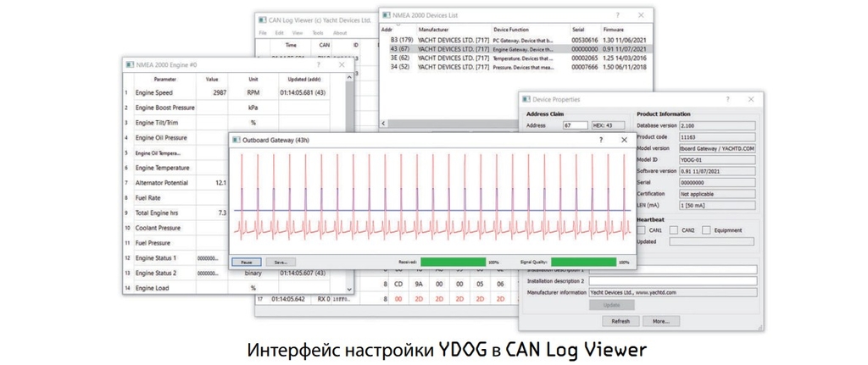
Task: Open help in Device Properties window
Action: coord(727,100)
